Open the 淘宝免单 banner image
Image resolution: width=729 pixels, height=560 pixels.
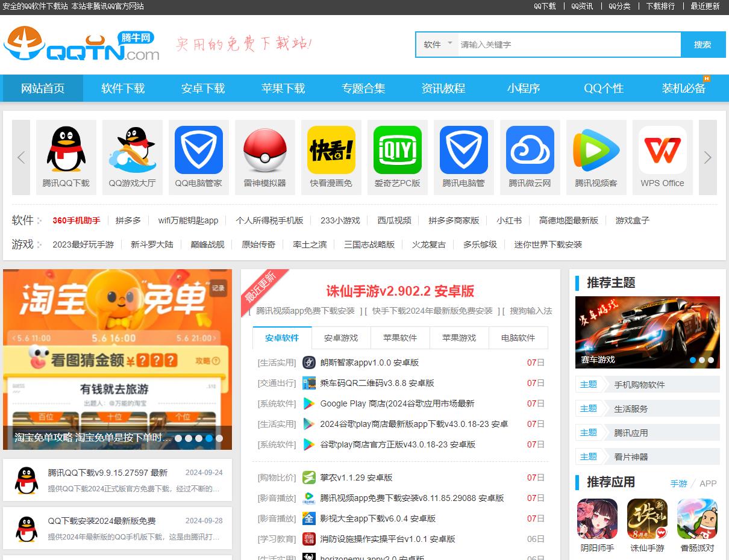tap(117, 359)
